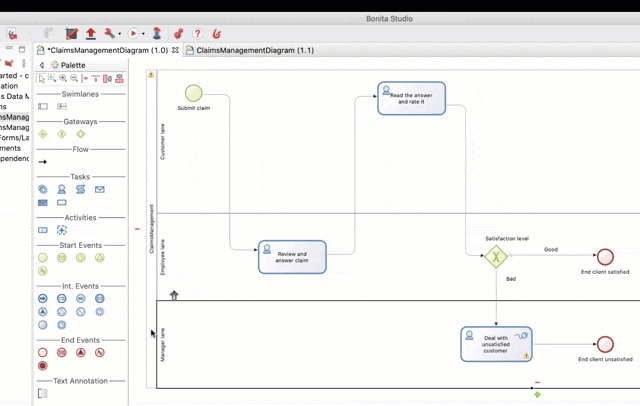Pick the first Start Event palette icon
The image size is (640, 406).
43,257
